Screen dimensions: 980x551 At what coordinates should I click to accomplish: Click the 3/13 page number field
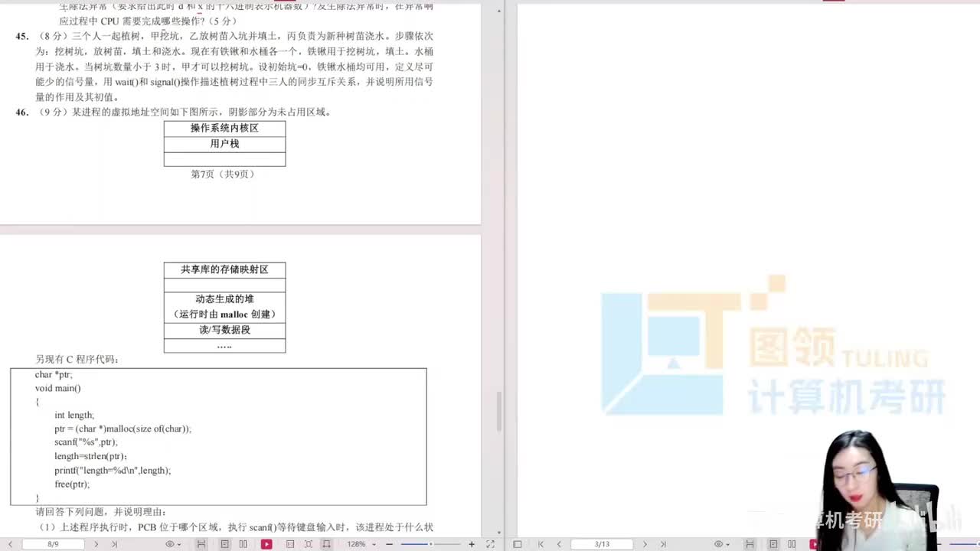602,544
